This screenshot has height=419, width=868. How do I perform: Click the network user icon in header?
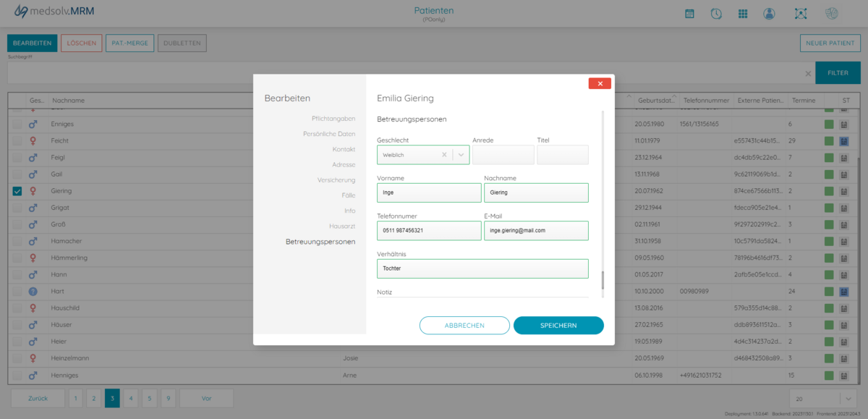pos(800,14)
